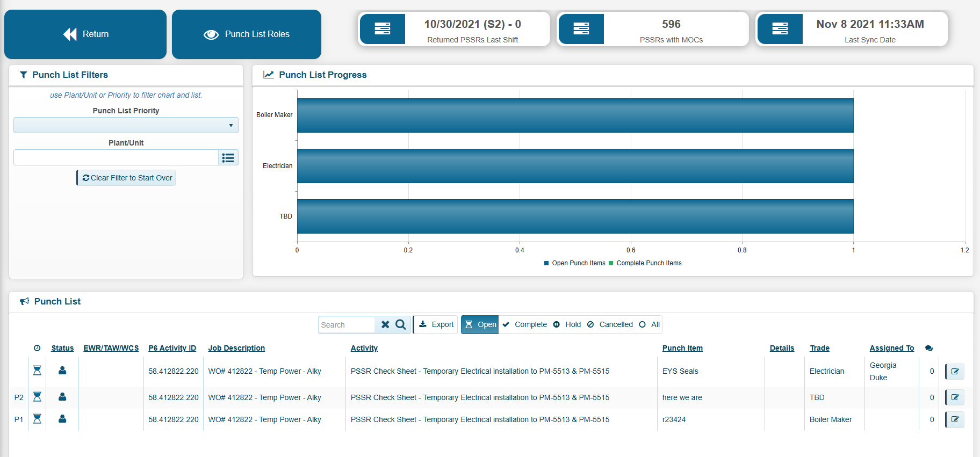Focus the punch list Search box
The image size is (980, 457).
click(347, 325)
